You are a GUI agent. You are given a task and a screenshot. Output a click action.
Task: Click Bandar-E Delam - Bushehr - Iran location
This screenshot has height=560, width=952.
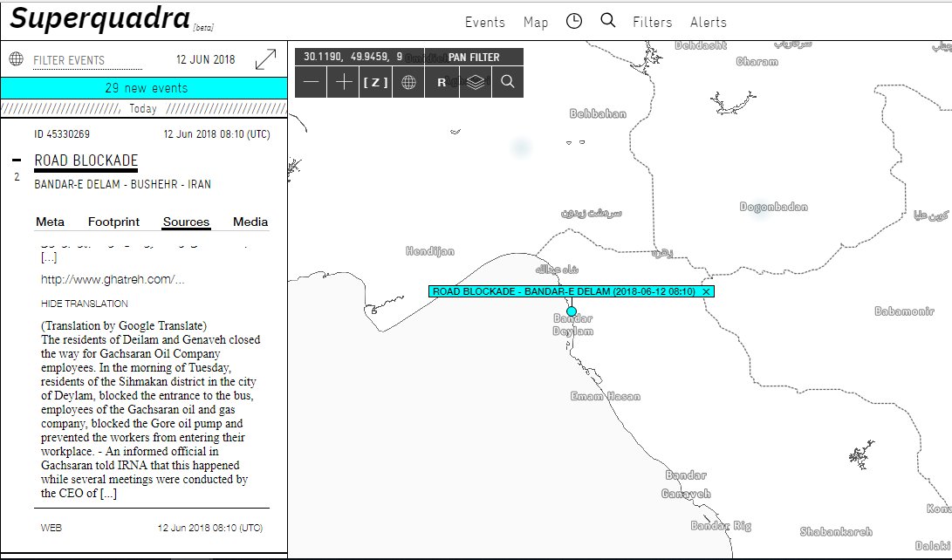(x=123, y=184)
